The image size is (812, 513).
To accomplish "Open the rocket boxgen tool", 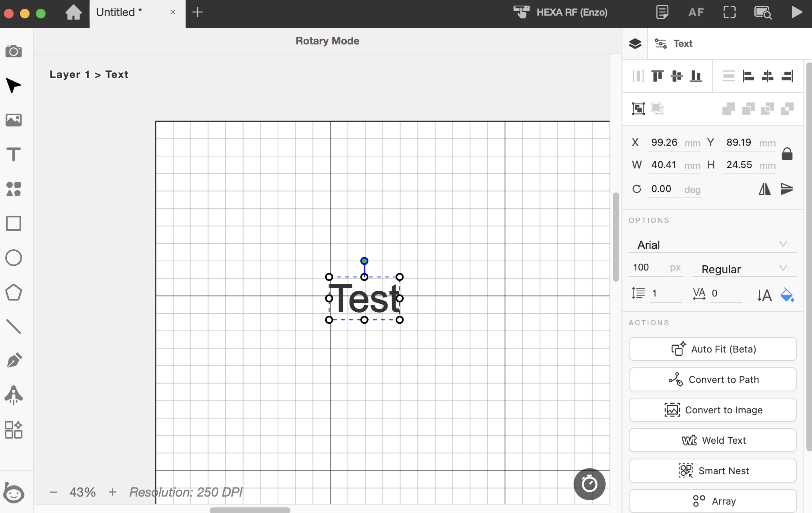I will coord(14,395).
